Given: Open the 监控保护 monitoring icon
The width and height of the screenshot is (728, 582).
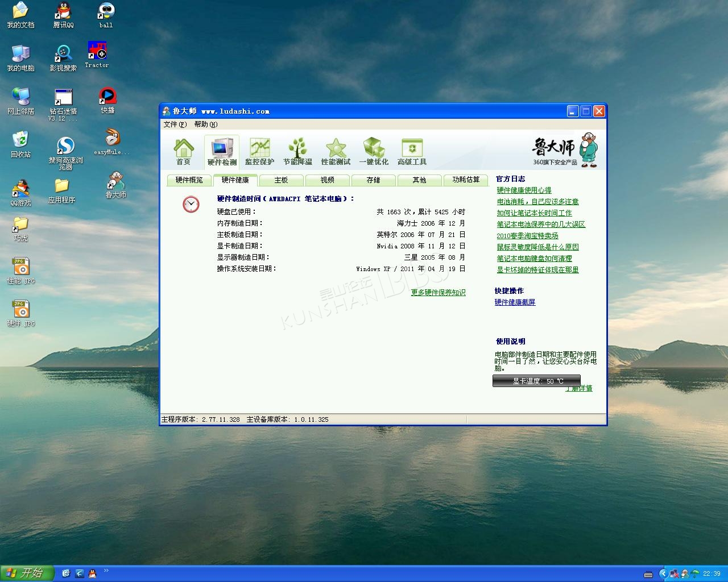Looking at the screenshot, I should pyautogui.click(x=259, y=152).
